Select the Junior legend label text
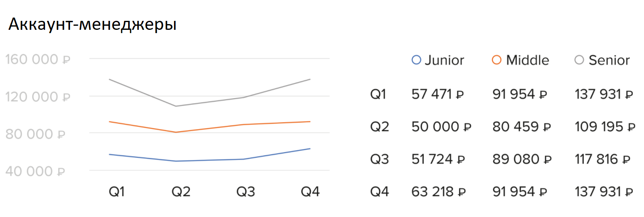 444,60
